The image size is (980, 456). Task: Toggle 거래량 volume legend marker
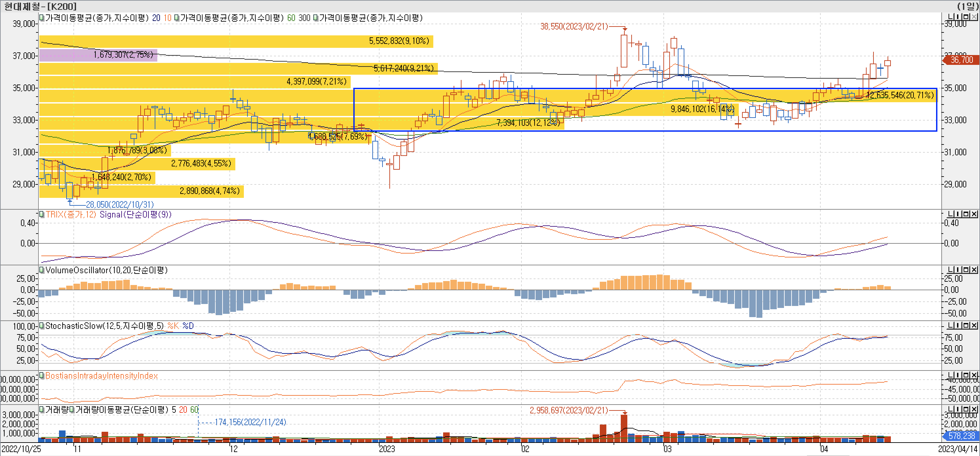(42, 409)
